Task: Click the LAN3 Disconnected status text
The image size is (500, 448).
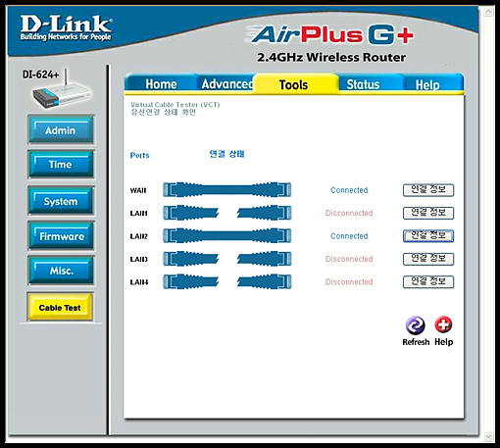Action: pyautogui.click(x=349, y=259)
